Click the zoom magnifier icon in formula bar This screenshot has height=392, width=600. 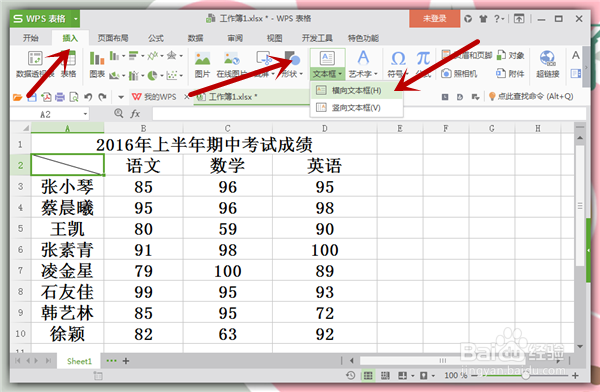click(x=119, y=113)
